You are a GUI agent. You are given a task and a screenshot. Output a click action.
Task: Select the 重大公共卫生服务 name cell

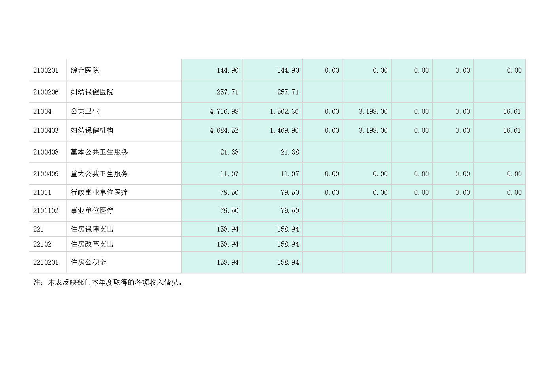pos(99,174)
